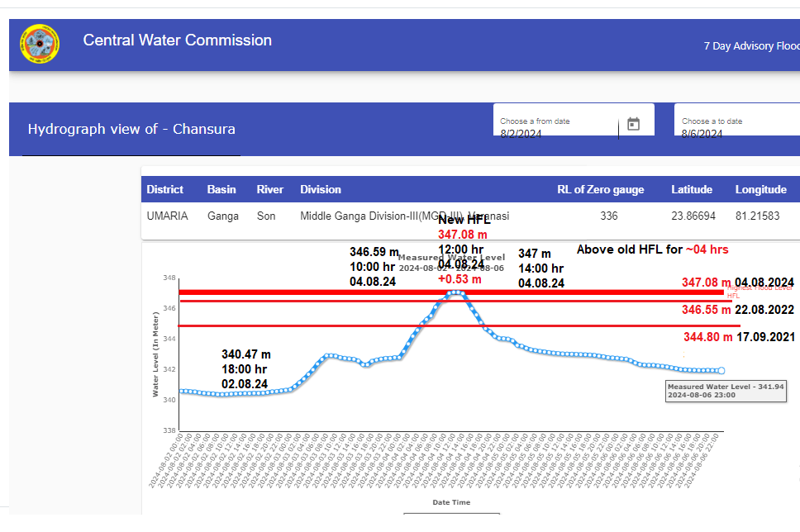Select the 'Hydrograph view of - Chansura' heading

(131, 129)
